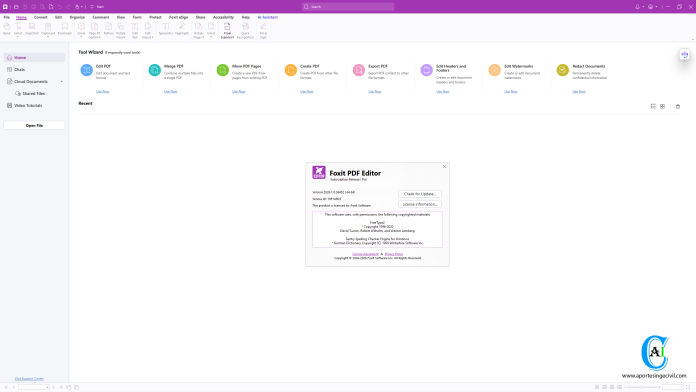The image size is (696, 392).
Task: Open Page Fit Option
Action: pyautogui.click(x=95, y=31)
